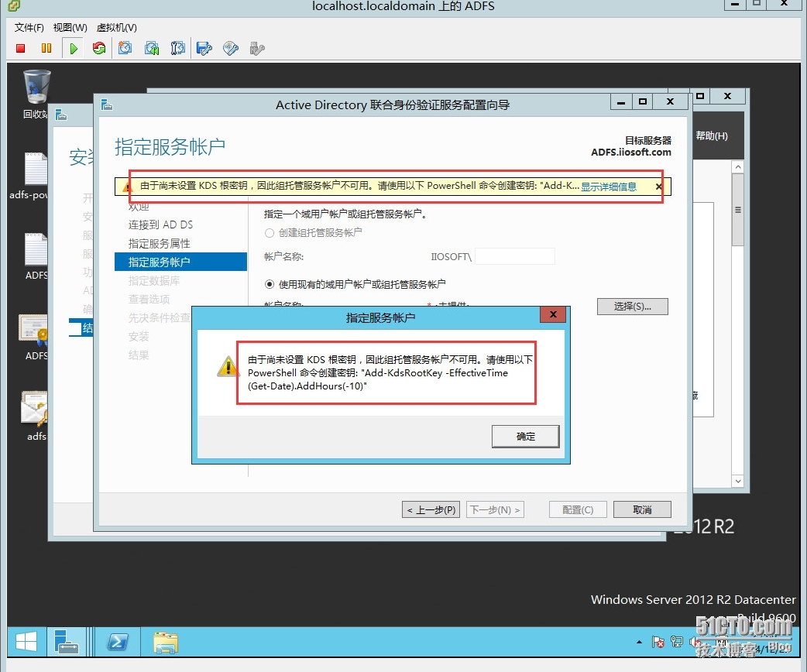Screen dimensions: 807x672
Task: Select 结果 wizard step
Action: [x=139, y=355]
